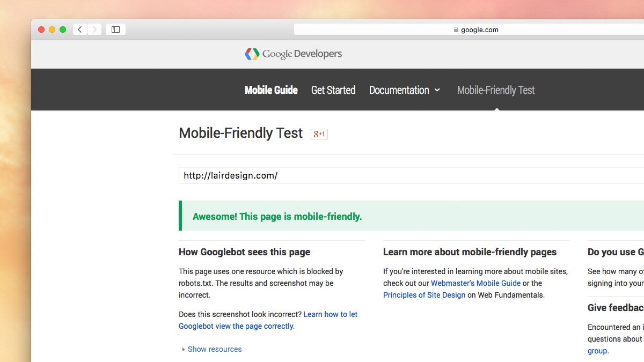Click the 'Mobile-Friendly Test' page title

[240, 133]
